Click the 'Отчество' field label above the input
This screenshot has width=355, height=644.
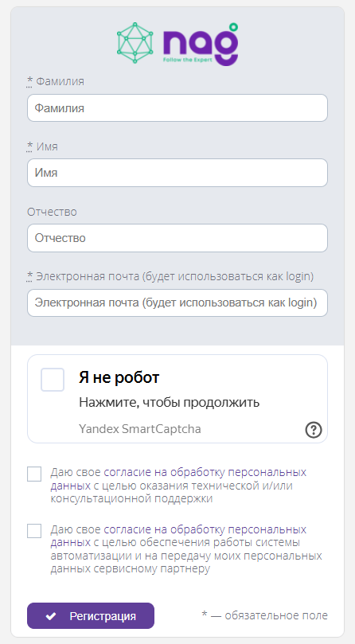click(52, 212)
